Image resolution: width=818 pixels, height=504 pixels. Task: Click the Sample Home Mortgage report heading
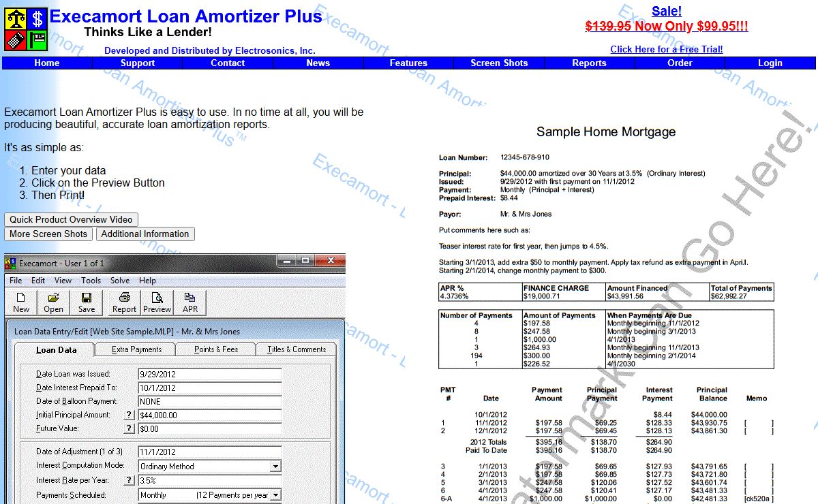606,131
